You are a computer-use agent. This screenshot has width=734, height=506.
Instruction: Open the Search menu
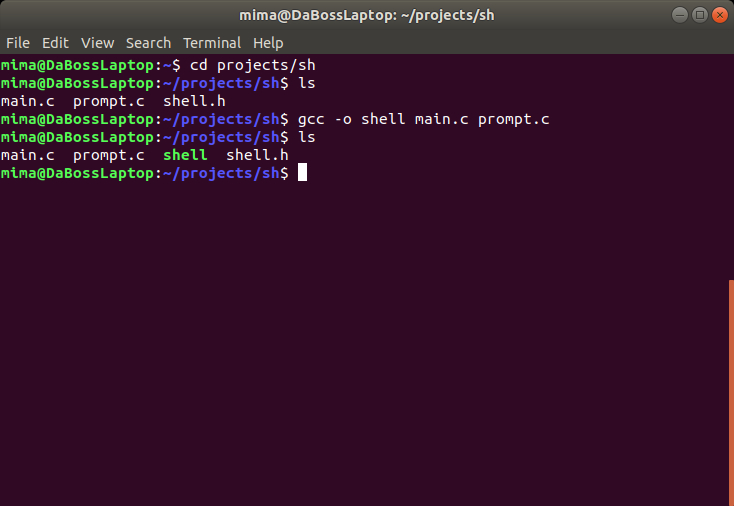click(x=148, y=43)
